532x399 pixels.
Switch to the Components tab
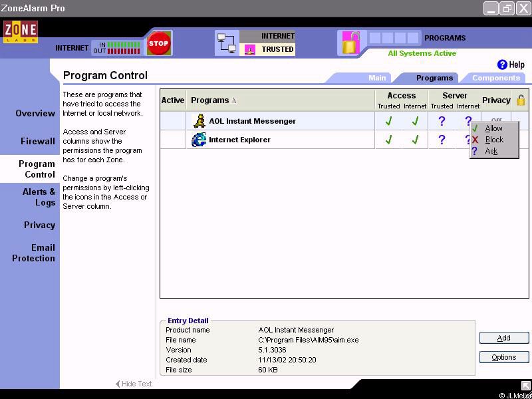click(x=496, y=78)
